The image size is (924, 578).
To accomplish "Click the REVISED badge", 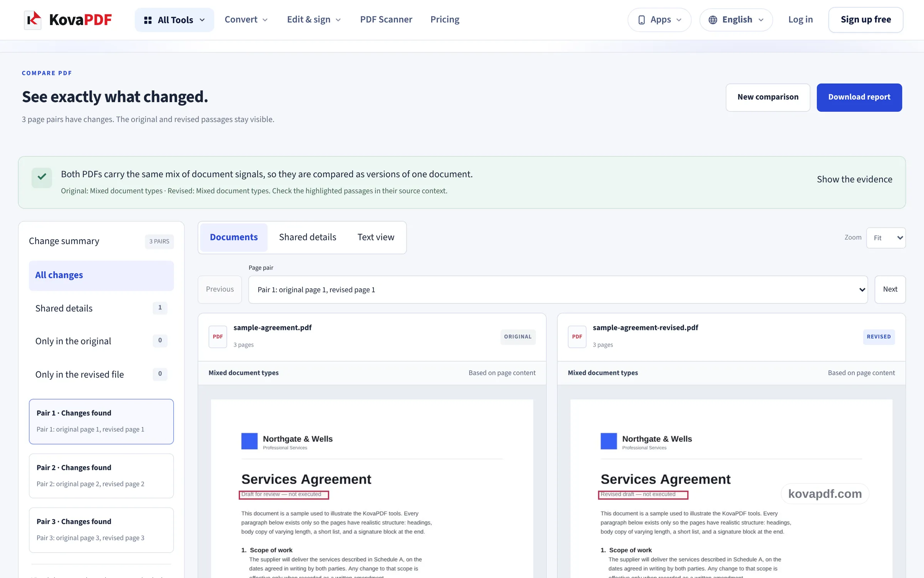I will click(879, 337).
